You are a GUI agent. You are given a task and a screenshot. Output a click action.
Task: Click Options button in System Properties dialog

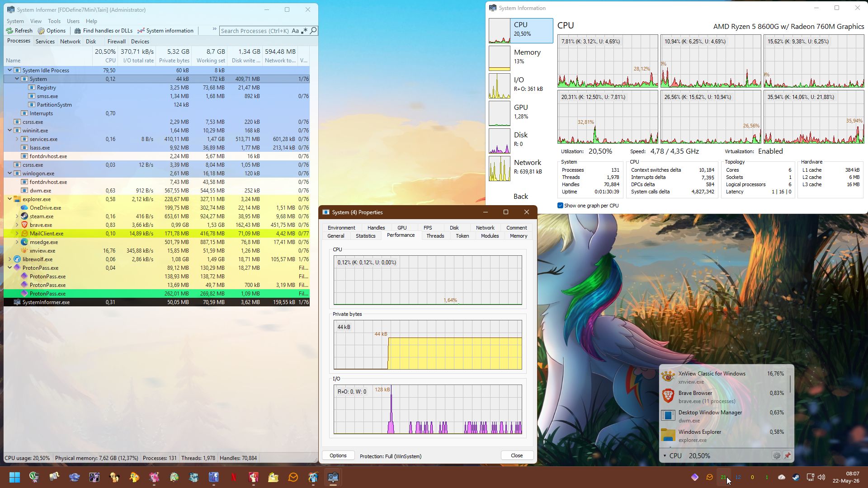[x=338, y=455]
